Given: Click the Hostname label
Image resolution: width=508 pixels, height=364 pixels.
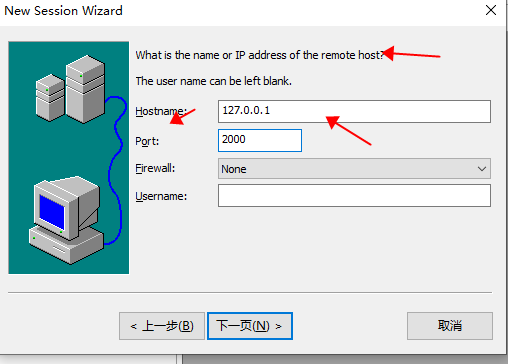Looking at the screenshot, I should 161,111.
